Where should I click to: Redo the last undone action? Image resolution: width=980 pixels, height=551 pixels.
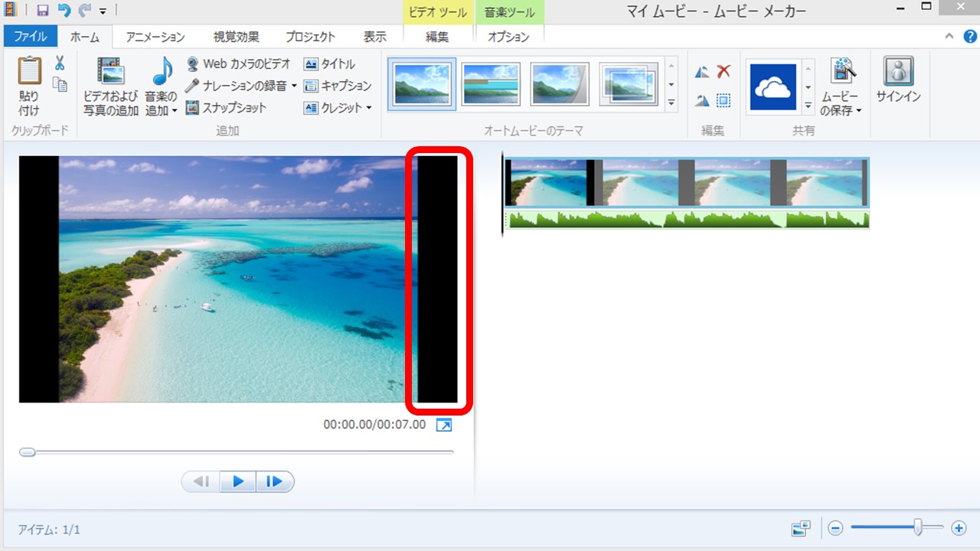84,11
